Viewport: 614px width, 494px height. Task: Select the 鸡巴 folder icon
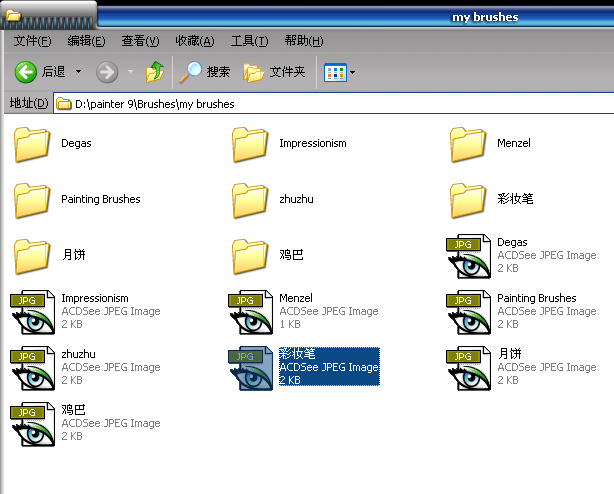click(x=250, y=256)
